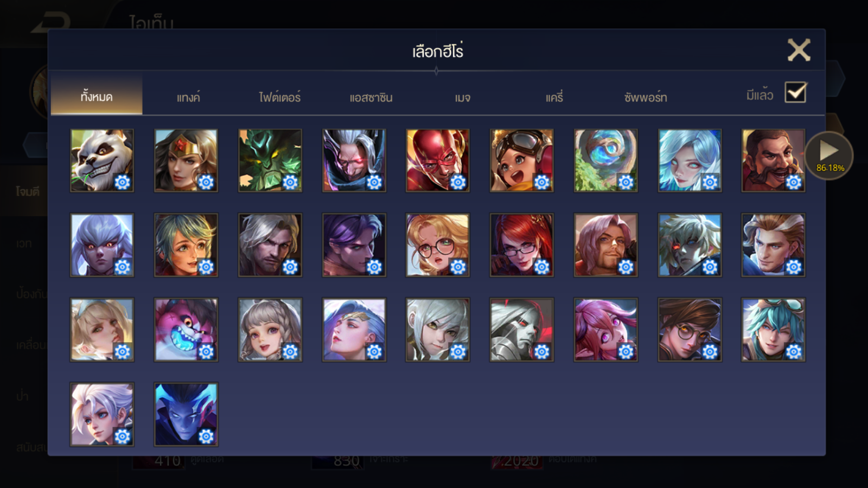Screen dimensions: 868x488
Task: Select the dark blue demon hero
Action: point(186,414)
